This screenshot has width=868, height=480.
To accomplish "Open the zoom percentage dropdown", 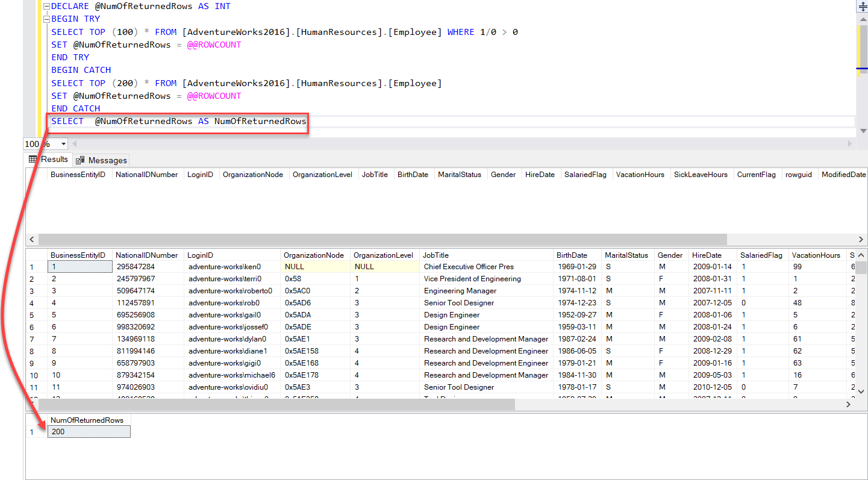I will [61, 144].
